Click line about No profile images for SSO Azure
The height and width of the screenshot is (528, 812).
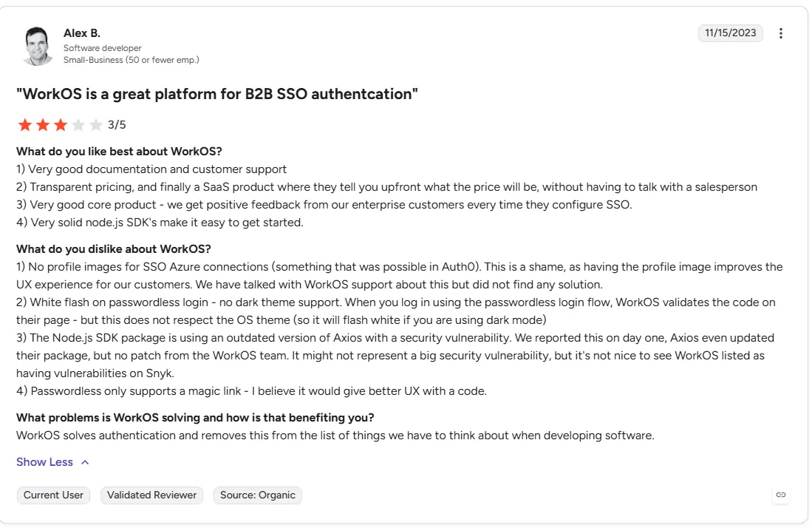pyautogui.click(x=399, y=276)
